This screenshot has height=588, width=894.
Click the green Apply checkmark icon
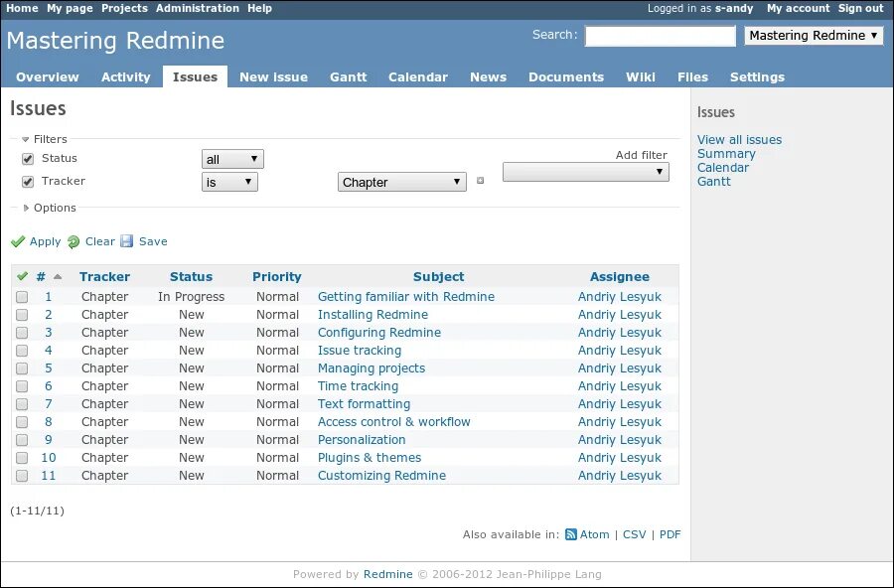point(18,241)
